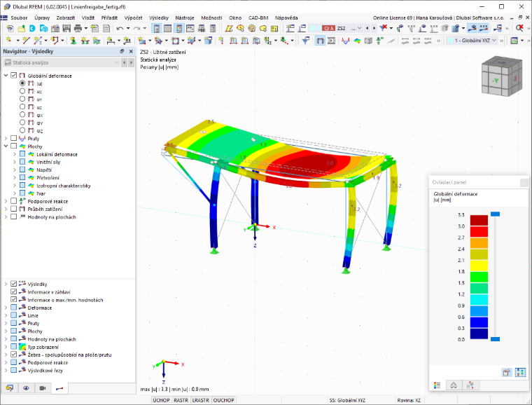Open the Výpočet menu
This screenshot has width=532, height=405.
tap(133, 18)
